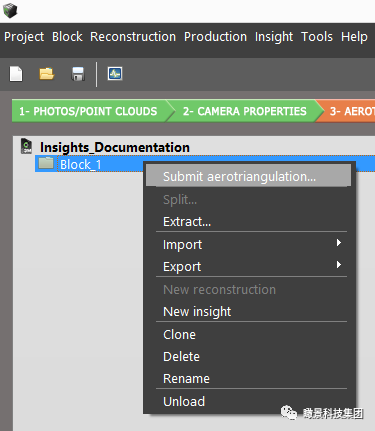Expand the Import submenu arrow
The image size is (375, 431).
(x=339, y=243)
